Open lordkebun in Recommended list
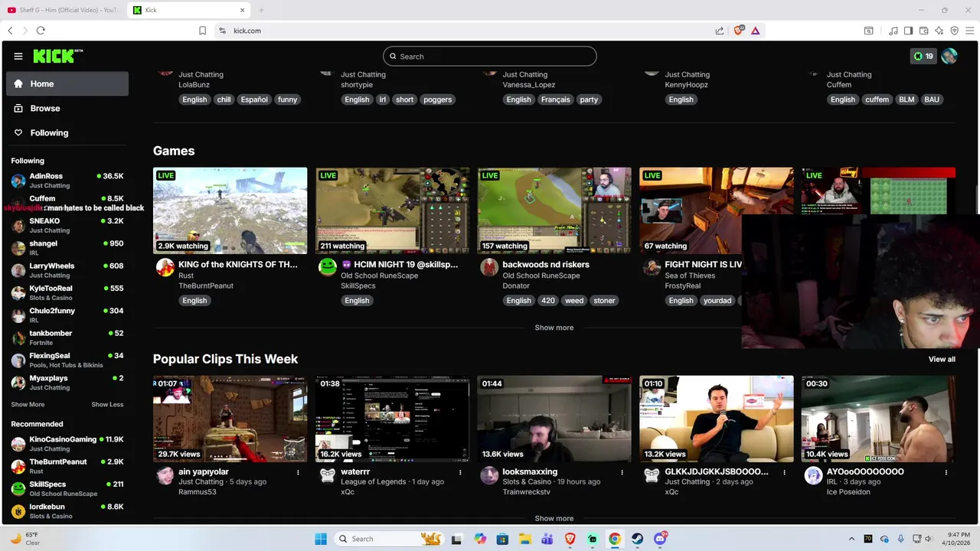 coord(67,510)
